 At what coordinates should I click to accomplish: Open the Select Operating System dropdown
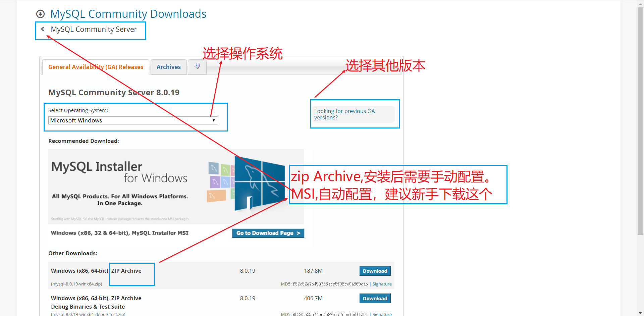tap(133, 120)
